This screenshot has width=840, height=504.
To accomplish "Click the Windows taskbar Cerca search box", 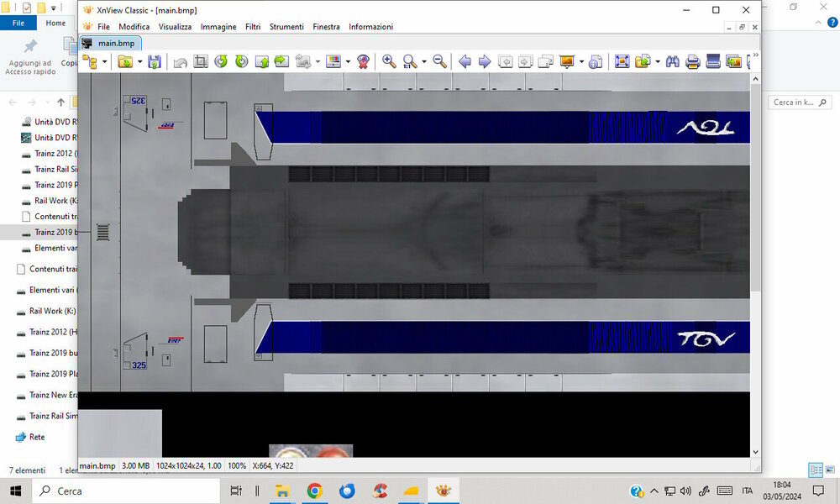I will (x=126, y=491).
